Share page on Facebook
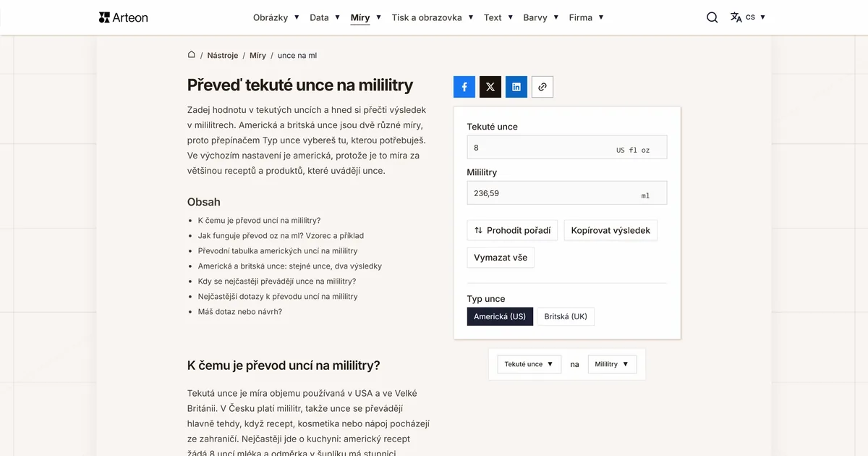 click(x=464, y=87)
